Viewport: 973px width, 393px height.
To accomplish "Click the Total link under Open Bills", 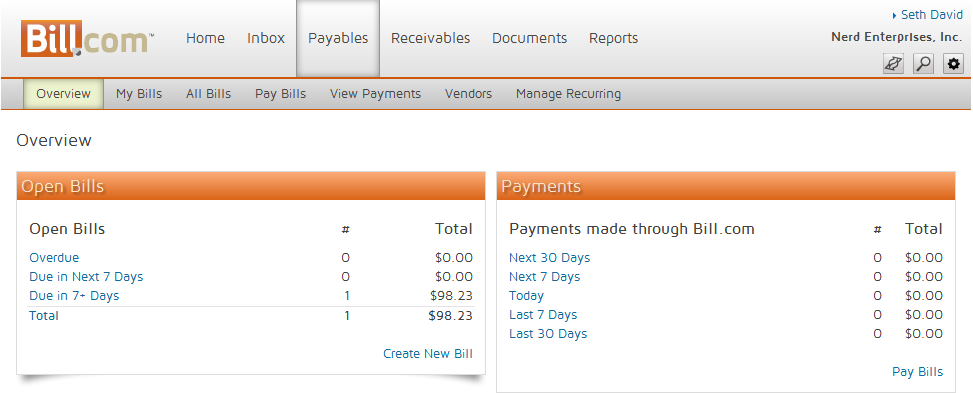I will (x=44, y=315).
